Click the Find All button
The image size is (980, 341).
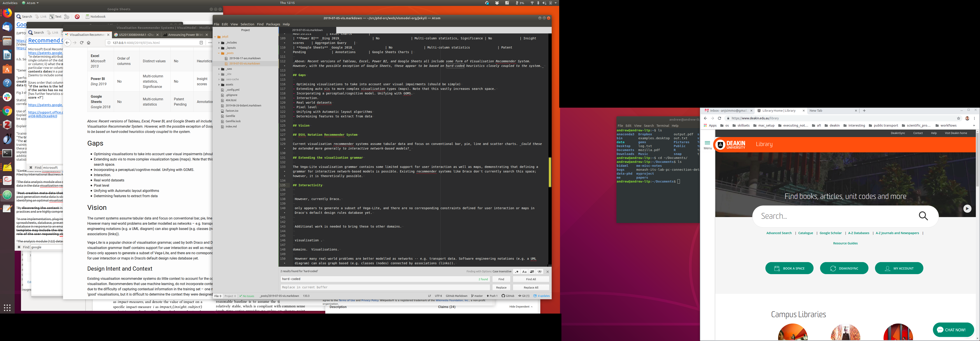tap(531, 279)
